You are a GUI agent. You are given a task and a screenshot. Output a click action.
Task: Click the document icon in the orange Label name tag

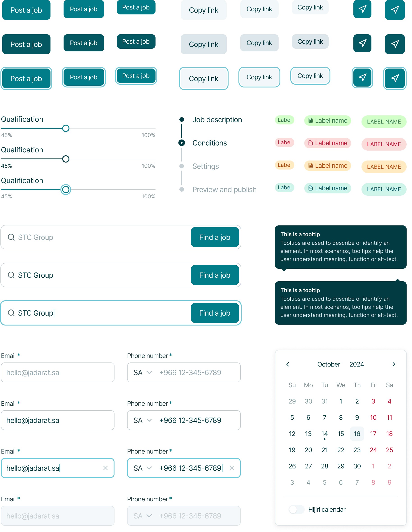pos(310,166)
